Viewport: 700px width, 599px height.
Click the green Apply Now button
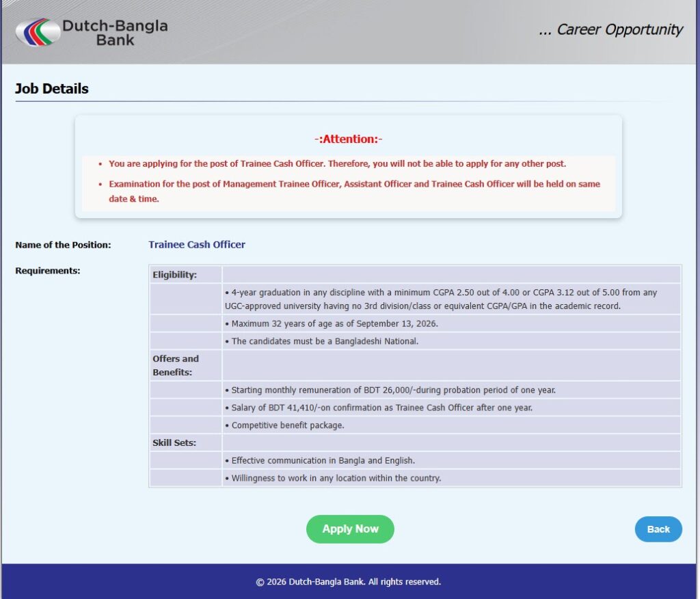pos(350,529)
